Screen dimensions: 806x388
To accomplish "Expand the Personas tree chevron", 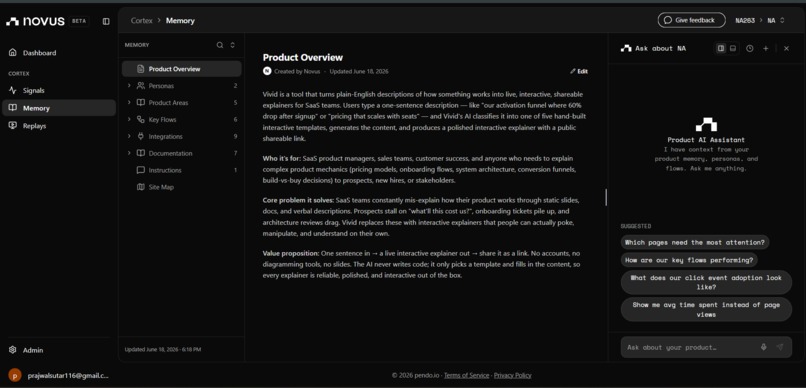I will [129, 86].
